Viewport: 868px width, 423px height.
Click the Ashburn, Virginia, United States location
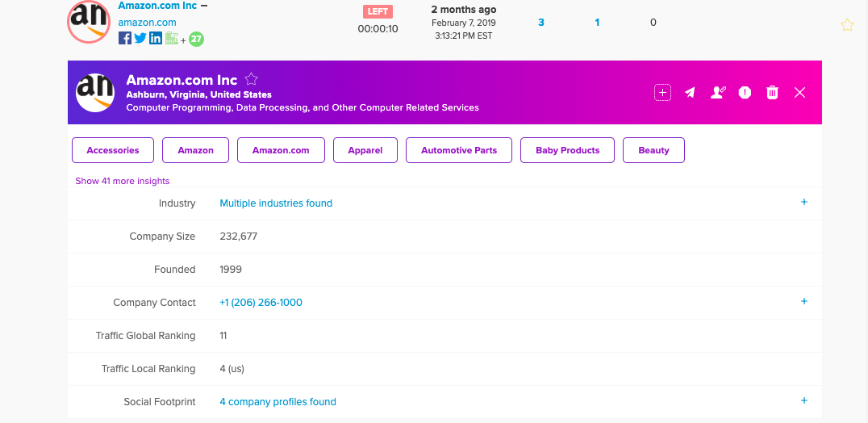(198, 94)
